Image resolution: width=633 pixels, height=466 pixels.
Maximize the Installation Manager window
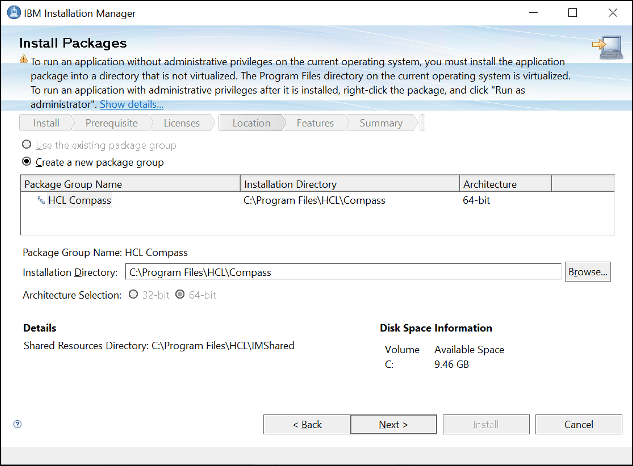pos(572,13)
